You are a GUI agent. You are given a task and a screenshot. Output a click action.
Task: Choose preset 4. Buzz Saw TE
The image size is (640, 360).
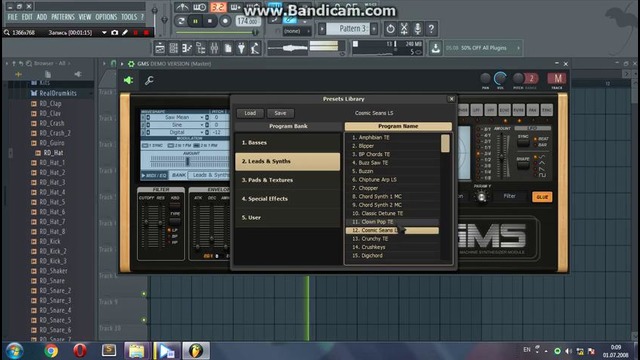392,163
